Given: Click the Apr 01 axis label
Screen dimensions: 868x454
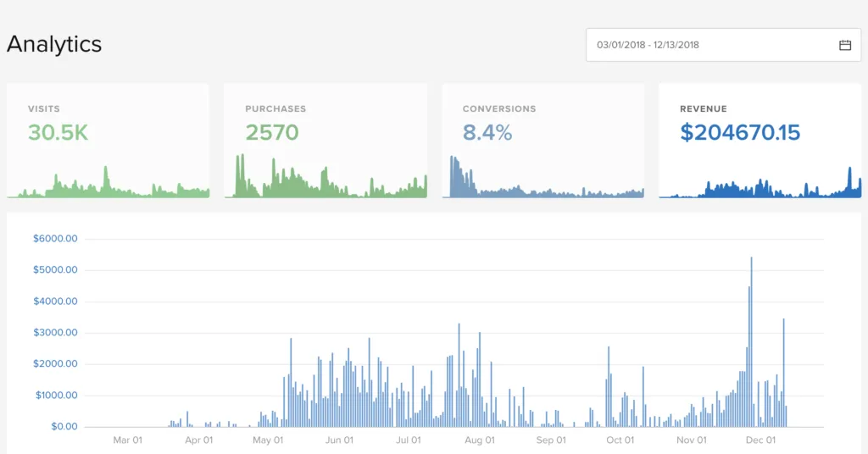Looking at the screenshot, I should click(x=198, y=440).
